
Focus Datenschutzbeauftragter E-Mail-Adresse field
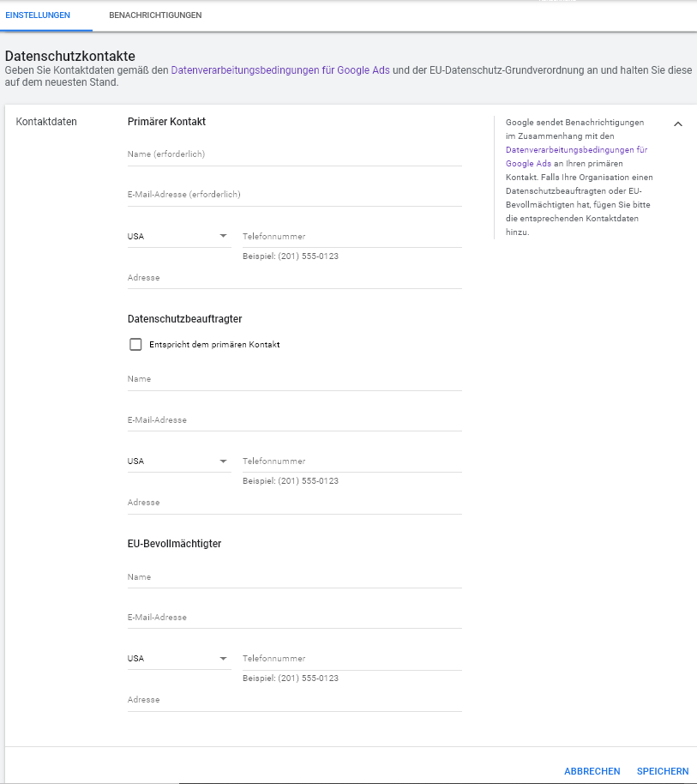(295, 420)
